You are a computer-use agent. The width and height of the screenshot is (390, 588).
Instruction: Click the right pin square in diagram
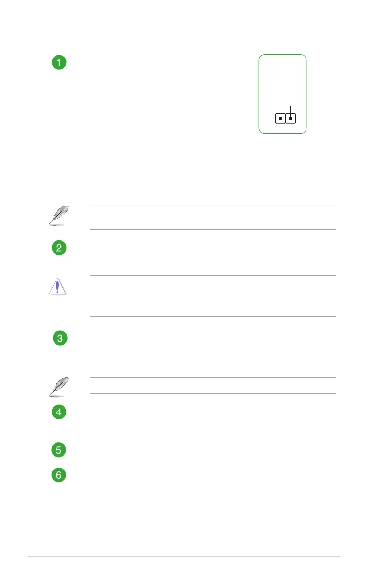coord(291,118)
